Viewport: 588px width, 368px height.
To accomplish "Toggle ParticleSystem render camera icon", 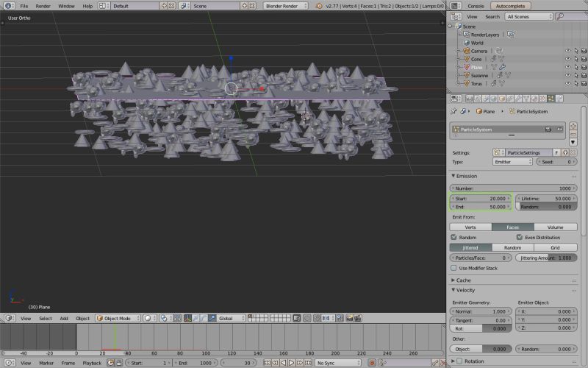I will (x=548, y=130).
